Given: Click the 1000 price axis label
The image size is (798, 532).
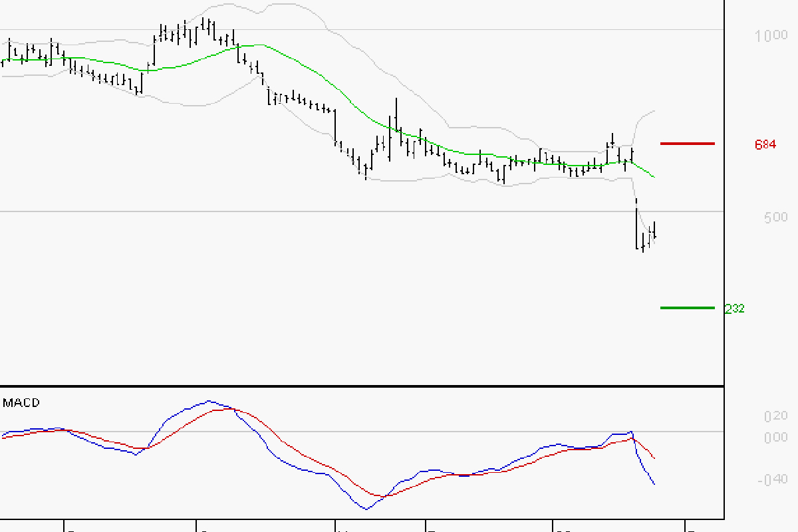Looking at the screenshot, I should click(771, 35).
